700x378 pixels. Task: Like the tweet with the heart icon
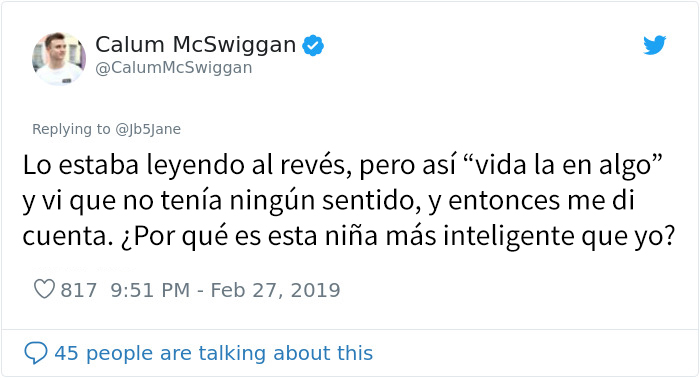click(44, 289)
